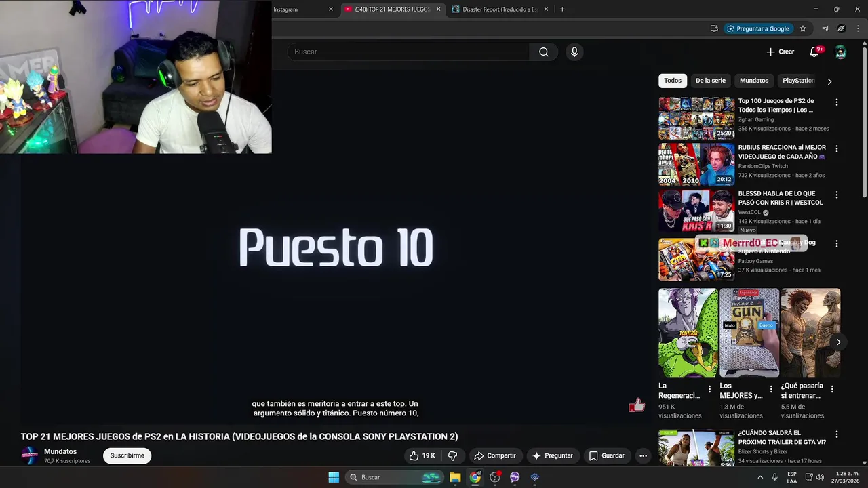The image size is (868, 488).
Task: Click the YouTube search magnifier icon
Action: point(543,52)
